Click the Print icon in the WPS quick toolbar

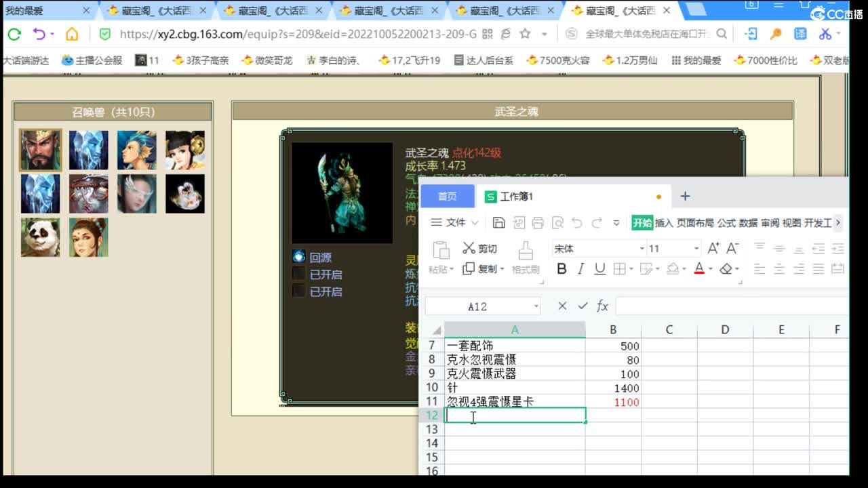pos(538,222)
